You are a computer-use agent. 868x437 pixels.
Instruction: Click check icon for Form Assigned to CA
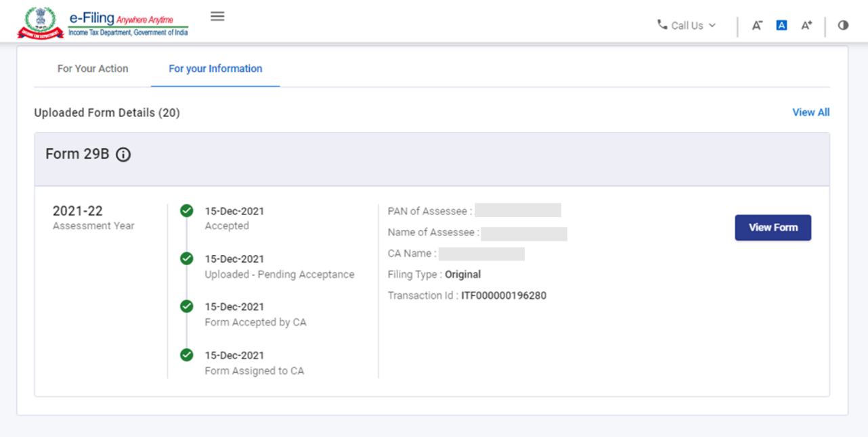(187, 355)
